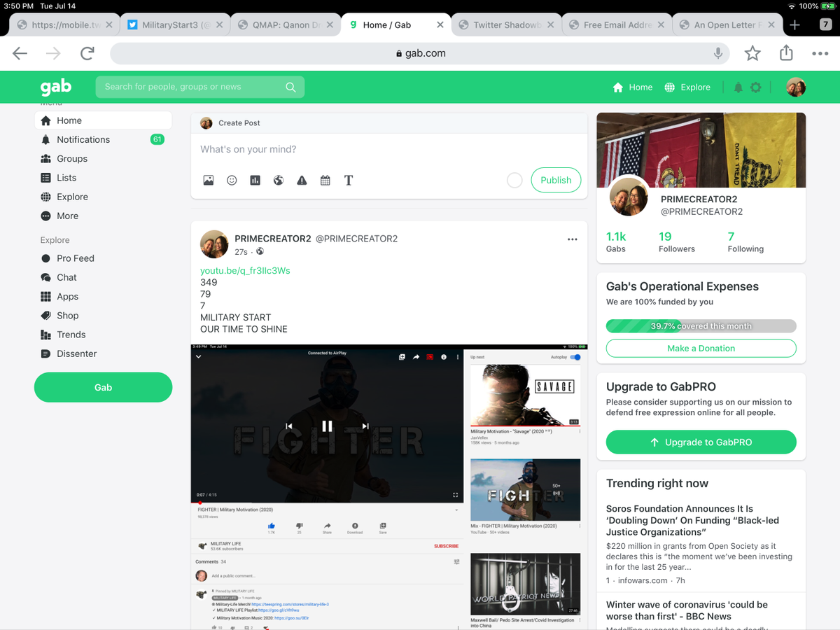View the 7 Following count
Image resolution: width=840 pixels, height=630 pixels.
(745, 242)
